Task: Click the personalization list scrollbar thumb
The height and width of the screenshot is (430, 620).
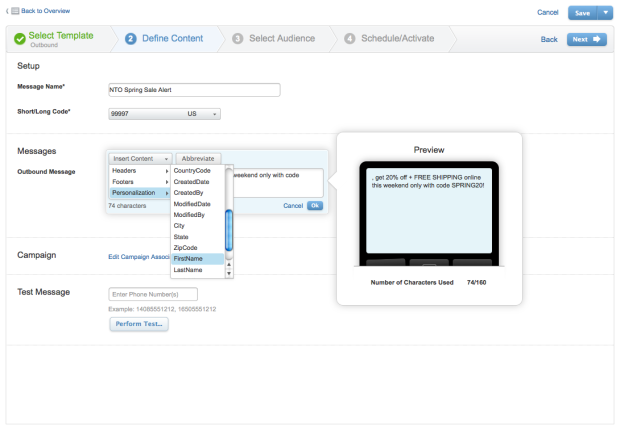Action: click(x=229, y=230)
